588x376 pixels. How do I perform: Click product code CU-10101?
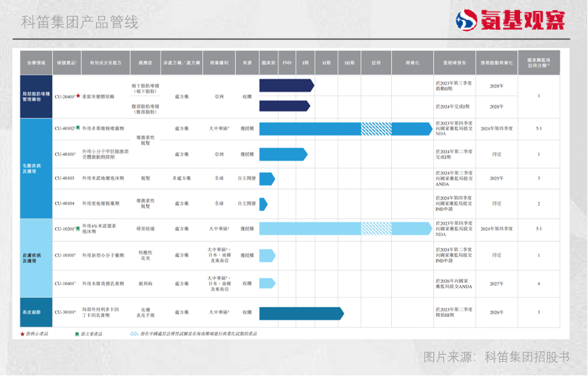coord(65,255)
